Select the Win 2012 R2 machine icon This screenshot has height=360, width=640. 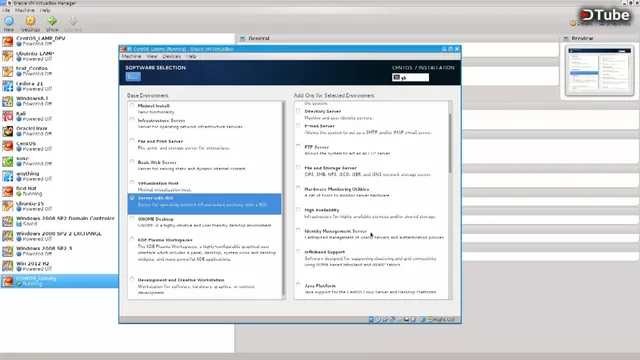[x=8, y=266]
